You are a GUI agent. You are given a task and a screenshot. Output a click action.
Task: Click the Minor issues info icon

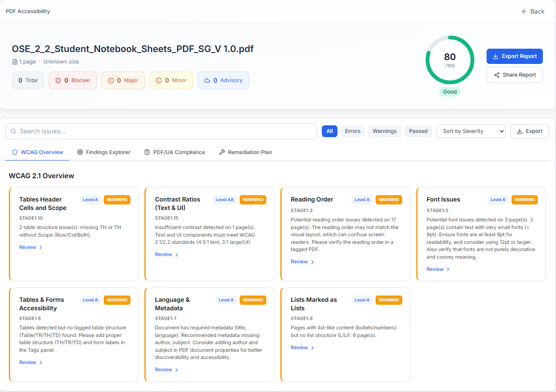point(159,80)
